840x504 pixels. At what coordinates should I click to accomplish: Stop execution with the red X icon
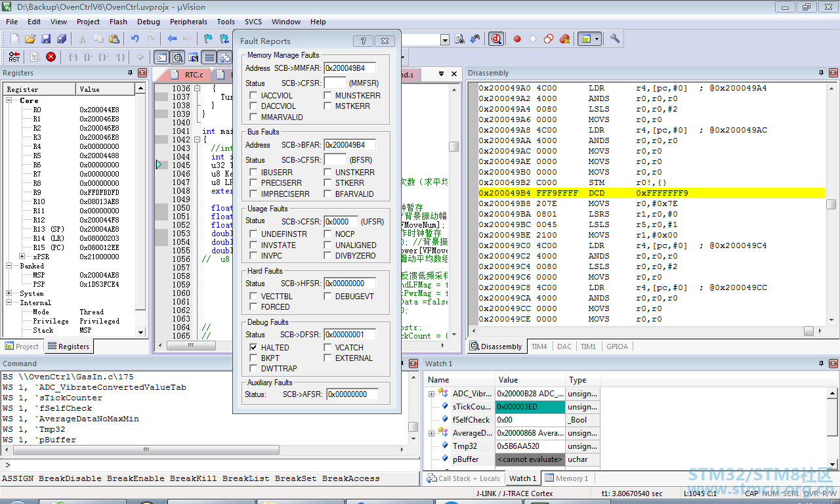point(51,57)
